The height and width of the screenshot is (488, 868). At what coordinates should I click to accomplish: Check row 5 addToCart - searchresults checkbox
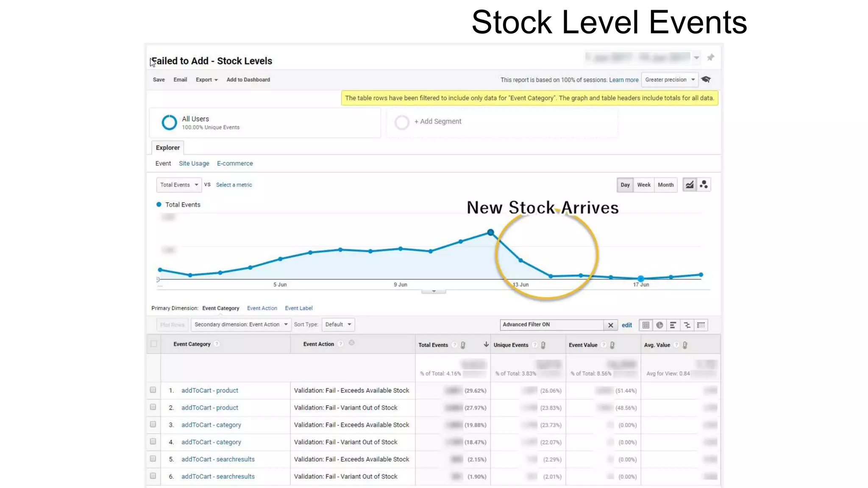(x=153, y=459)
